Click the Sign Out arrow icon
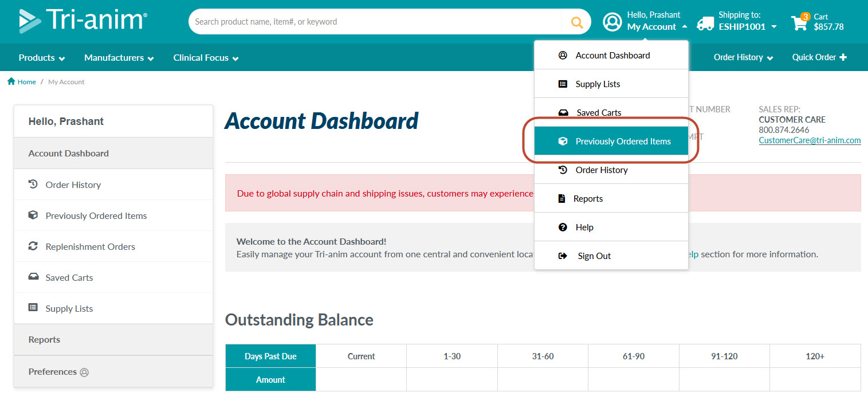 (563, 256)
